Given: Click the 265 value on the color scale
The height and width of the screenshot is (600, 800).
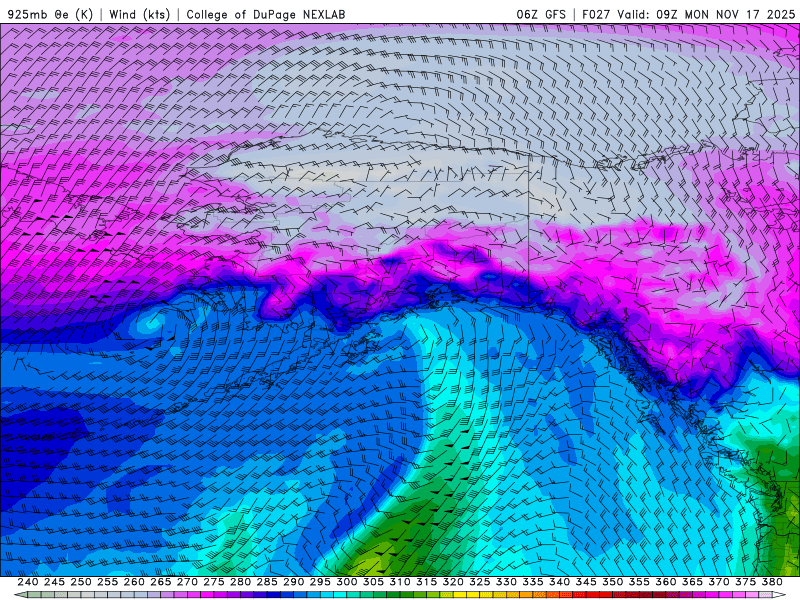Looking at the screenshot, I should pyautogui.click(x=160, y=582).
